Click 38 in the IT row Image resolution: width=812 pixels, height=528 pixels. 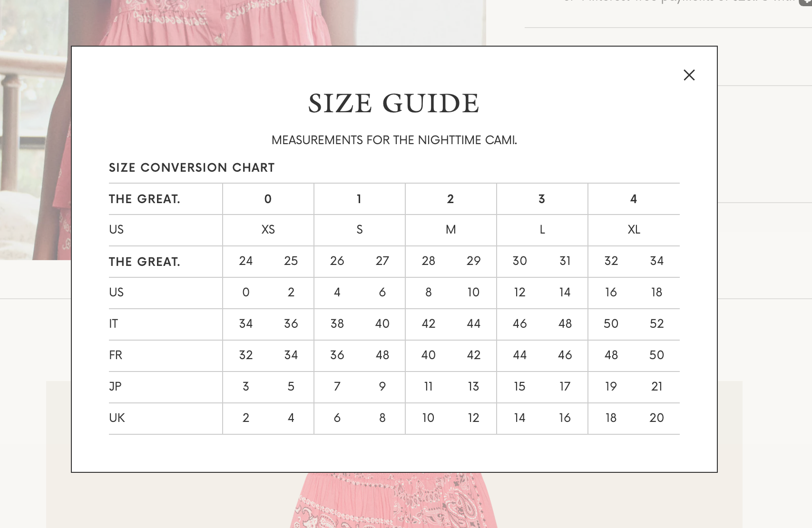[337, 323]
